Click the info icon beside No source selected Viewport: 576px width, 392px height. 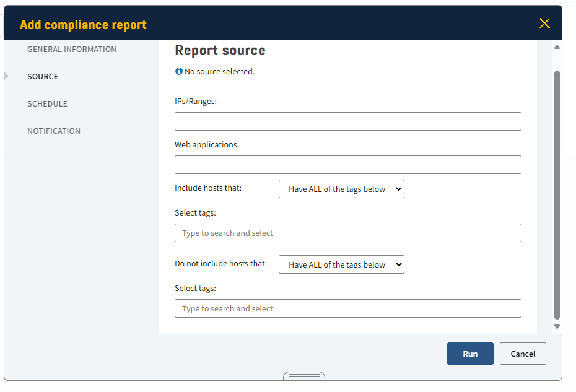[x=179, y=72]
